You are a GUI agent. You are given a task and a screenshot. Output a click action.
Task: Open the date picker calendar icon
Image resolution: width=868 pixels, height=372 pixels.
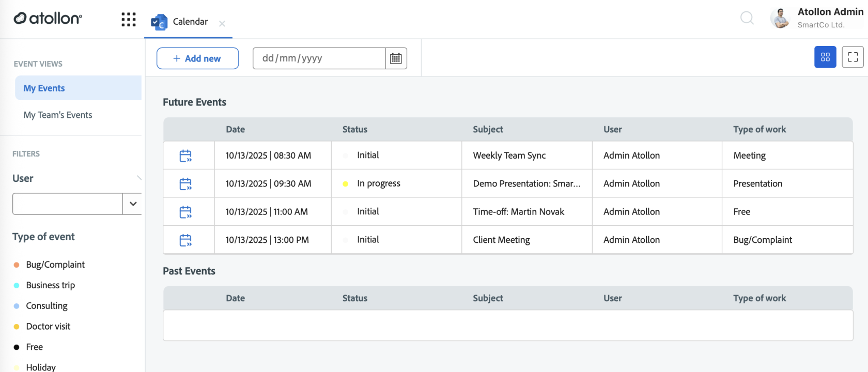396,58
